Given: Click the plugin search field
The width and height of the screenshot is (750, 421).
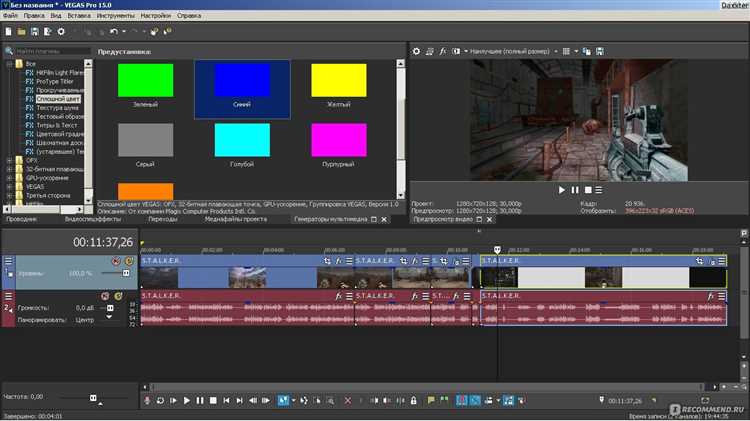Looking at the screenshot, I should tap(52, 51).
